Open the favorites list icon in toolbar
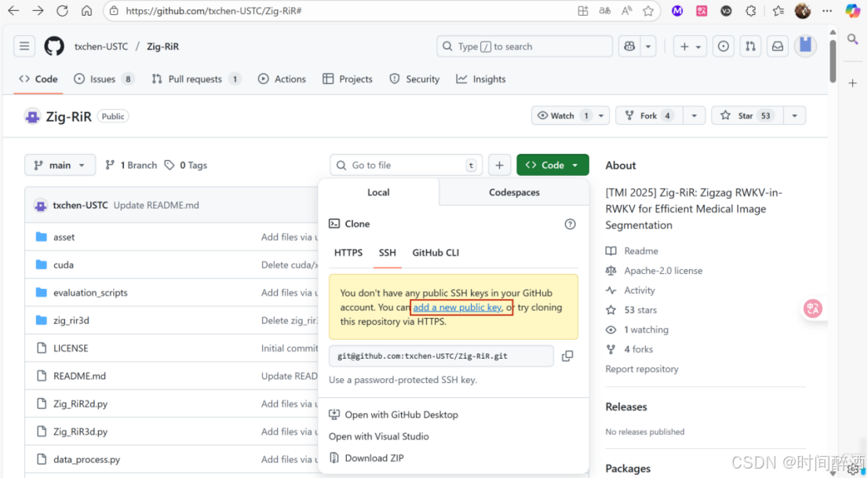Viewport: 868px width, 478px height. (x=778, y=10)
